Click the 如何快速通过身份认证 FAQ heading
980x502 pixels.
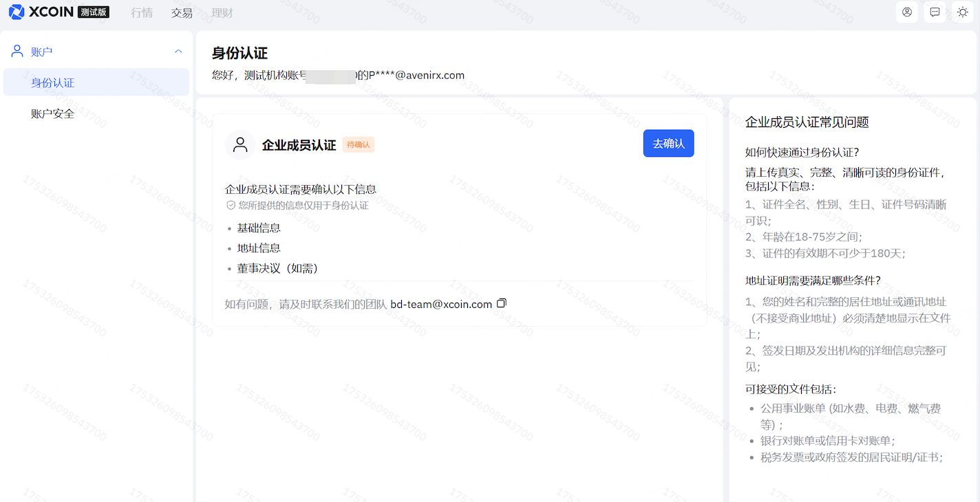[802, 152]
